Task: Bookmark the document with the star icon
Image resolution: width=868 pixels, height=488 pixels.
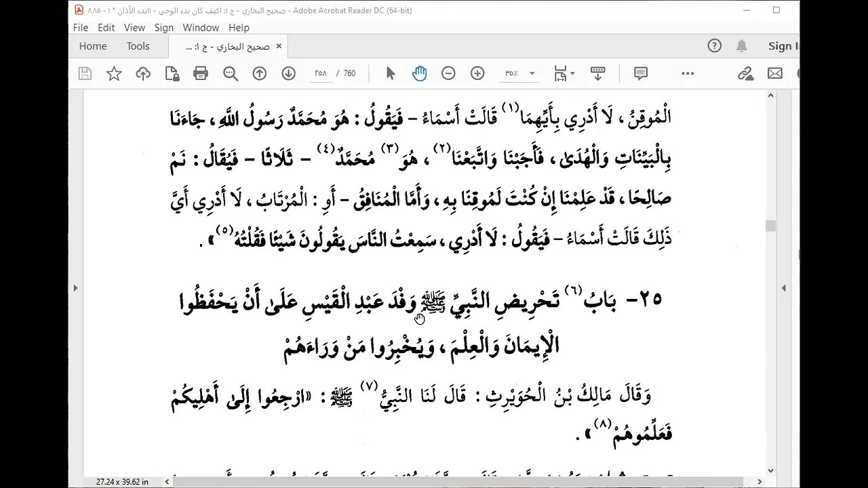Action: pos(114,74)
